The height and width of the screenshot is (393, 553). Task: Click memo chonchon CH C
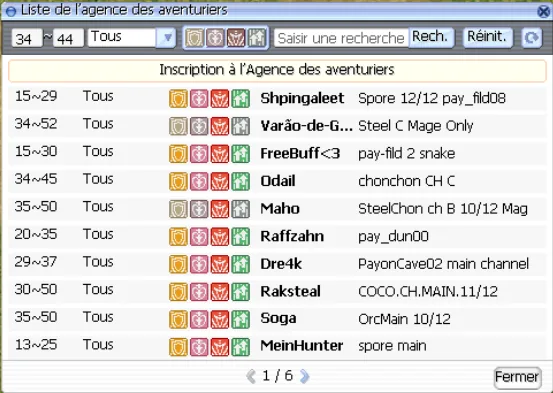407,181
